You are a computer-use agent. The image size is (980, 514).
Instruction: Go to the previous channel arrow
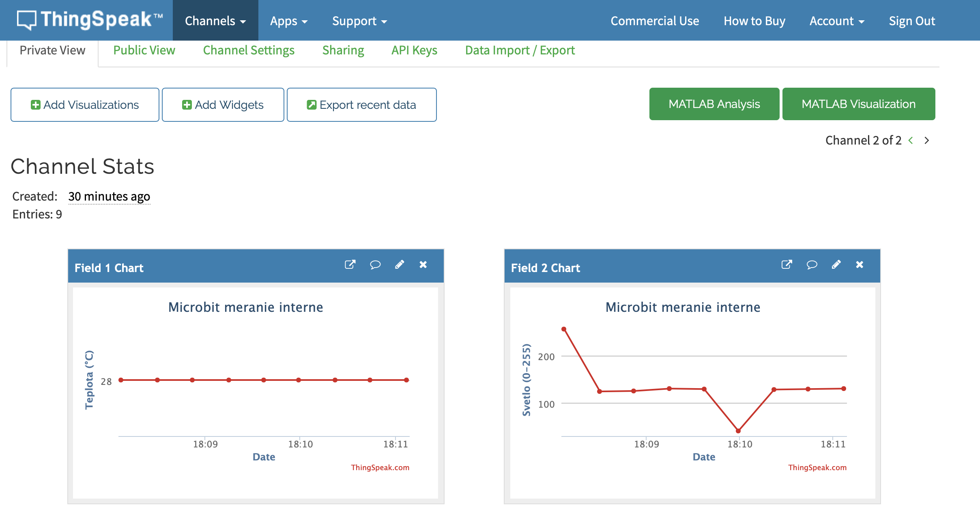tap(911, 140)
